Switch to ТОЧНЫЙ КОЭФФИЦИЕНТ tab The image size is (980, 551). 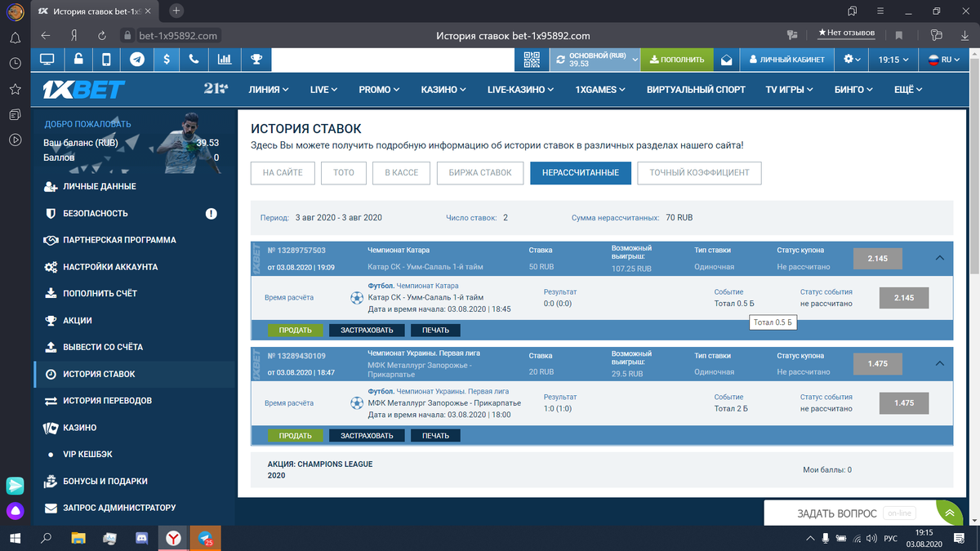point(700,172)
